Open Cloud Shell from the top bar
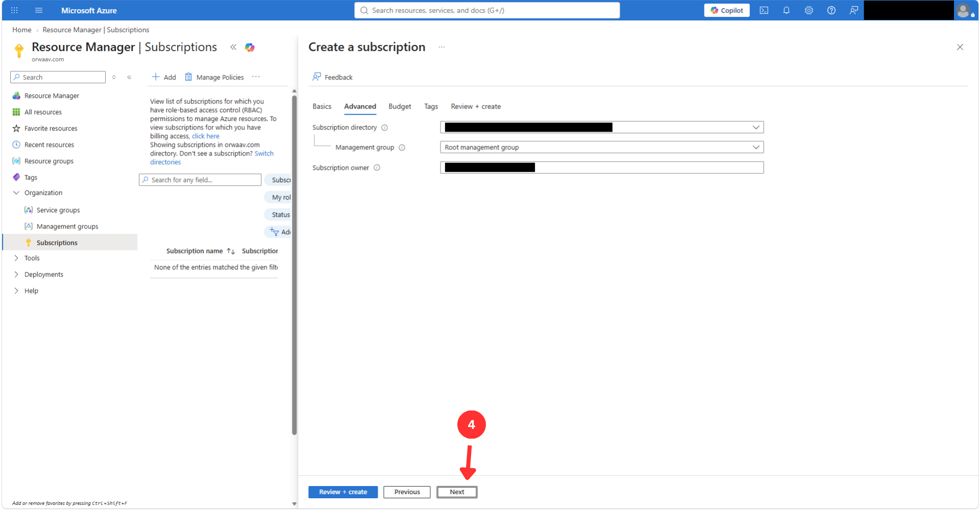 click(x=764, y=10)
